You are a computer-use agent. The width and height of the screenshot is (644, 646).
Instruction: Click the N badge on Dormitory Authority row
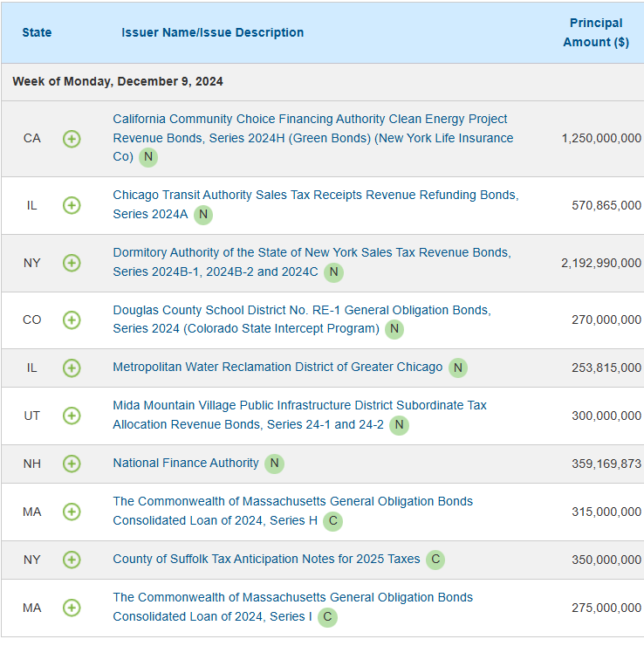tap(333, 272)
